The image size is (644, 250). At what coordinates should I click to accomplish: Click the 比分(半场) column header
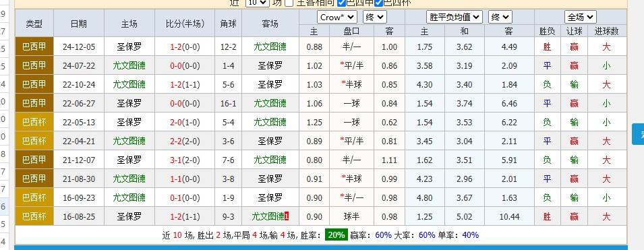[x=185, y=24]
